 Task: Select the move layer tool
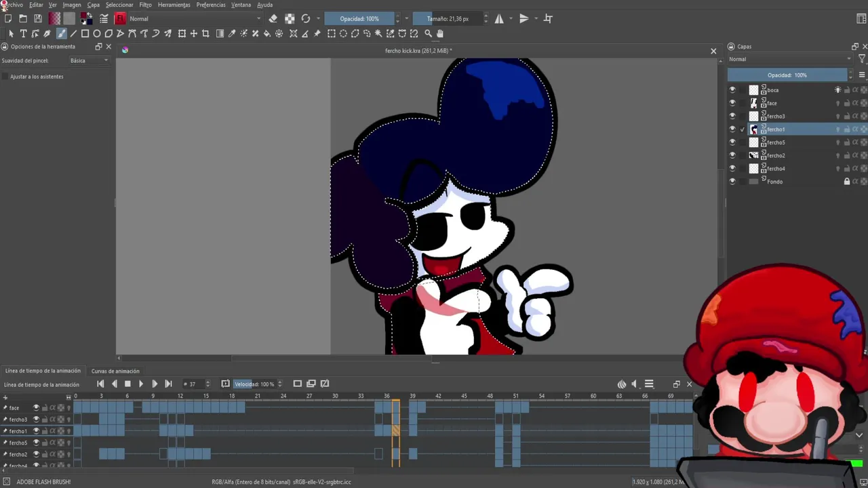pyautogui.click(x=194, y=33)
